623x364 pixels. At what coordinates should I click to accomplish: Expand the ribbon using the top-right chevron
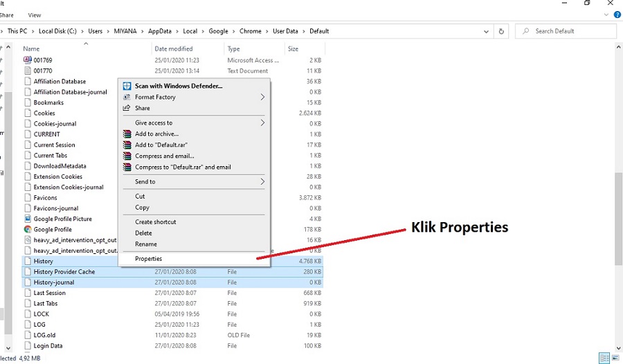pos(606,15)
